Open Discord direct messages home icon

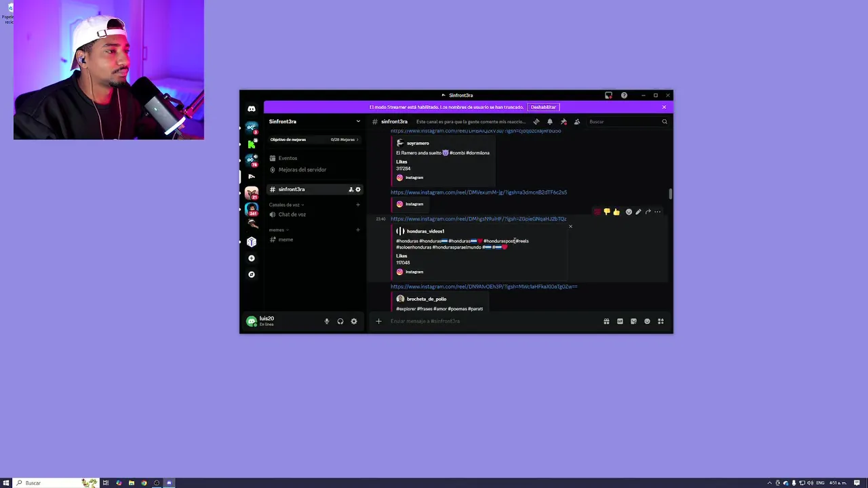pos(252,109)
